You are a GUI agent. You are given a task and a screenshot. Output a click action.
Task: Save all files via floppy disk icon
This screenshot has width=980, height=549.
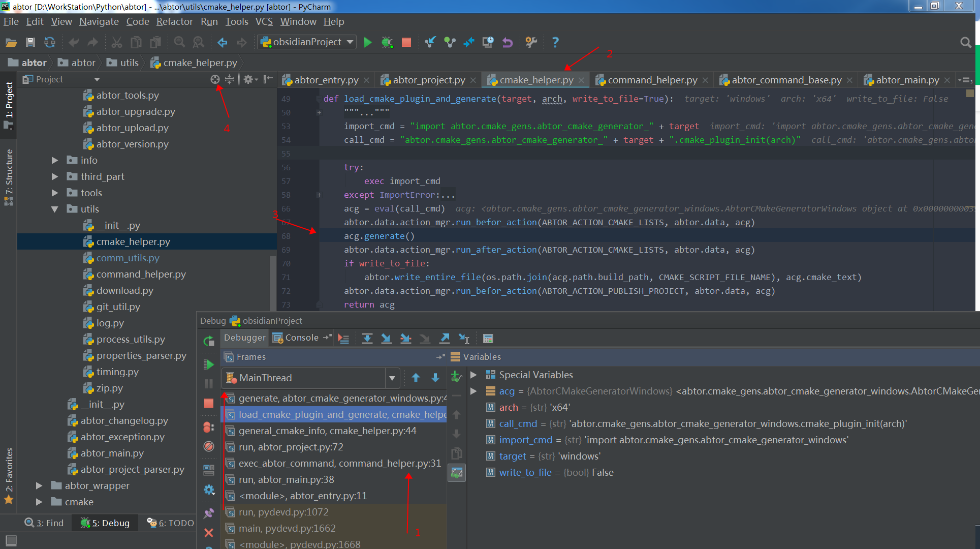pyautogui.click(x=30, y=42)
